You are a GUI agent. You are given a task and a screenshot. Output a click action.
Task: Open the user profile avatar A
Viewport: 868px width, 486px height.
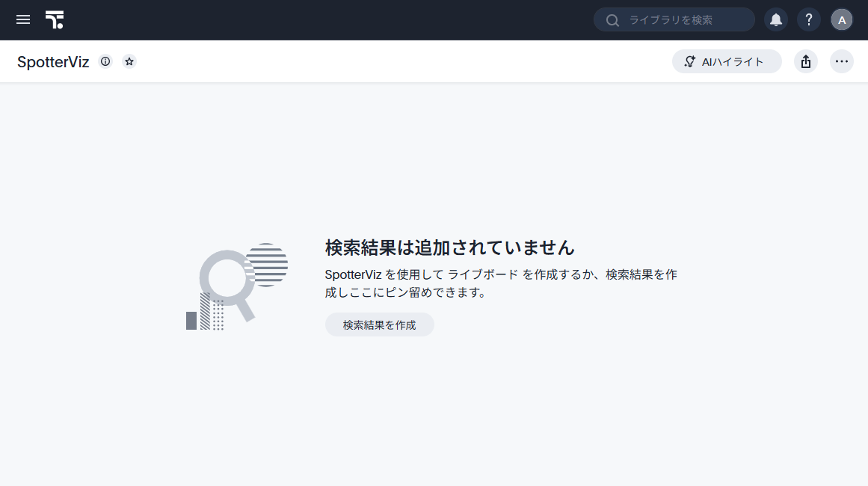[842, 20]
